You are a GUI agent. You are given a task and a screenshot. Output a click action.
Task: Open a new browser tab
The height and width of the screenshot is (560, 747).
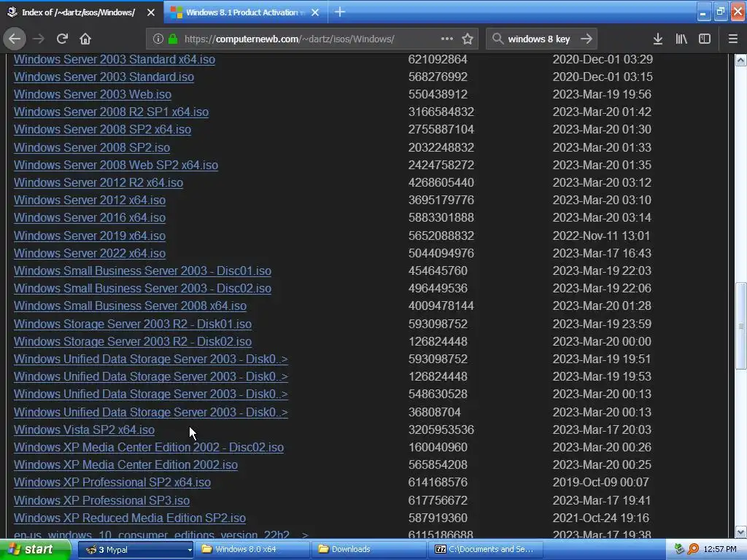[340, 12]
